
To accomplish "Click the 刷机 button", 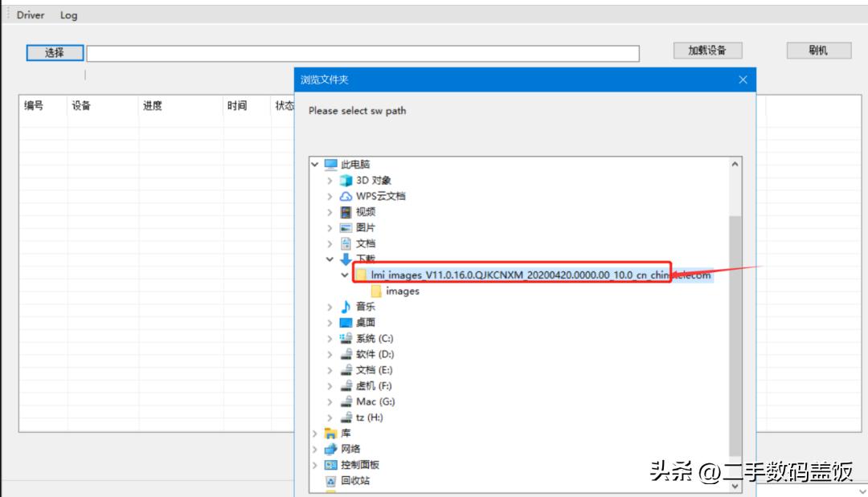I will click(x=819, y=51).
